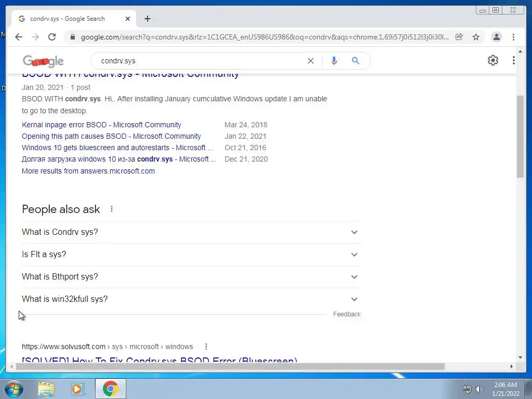Click the Google logo
532x399 pixels.
click(x=44, y=61)
